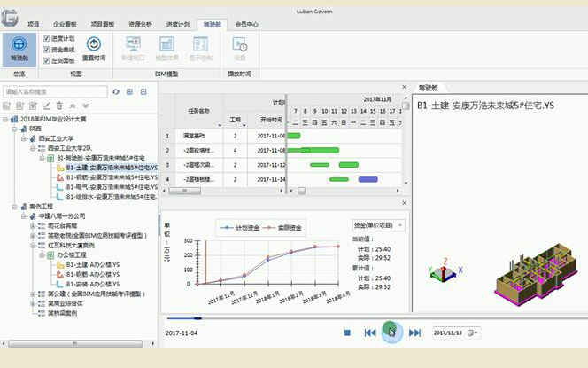Viewport: 588px width, 368px height.
Task: Toggle the 资金曲线 checkbox
Action: [x=46, y=49]
